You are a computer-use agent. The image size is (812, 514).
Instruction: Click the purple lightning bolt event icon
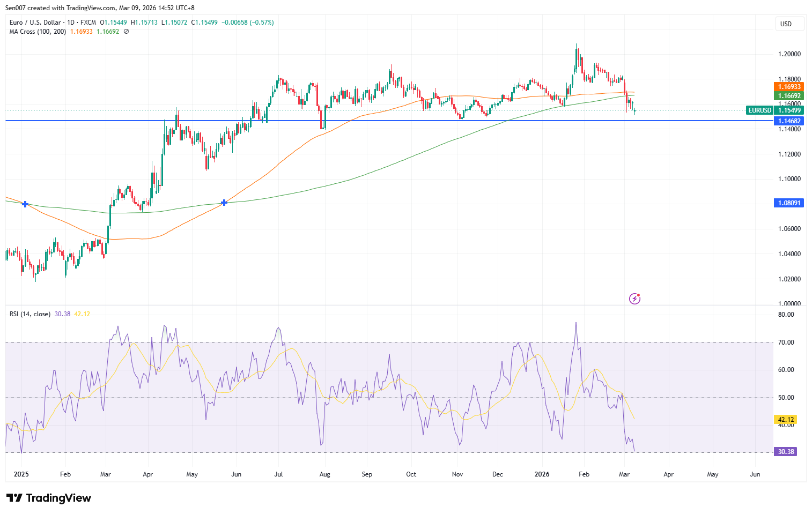[634, 299]
